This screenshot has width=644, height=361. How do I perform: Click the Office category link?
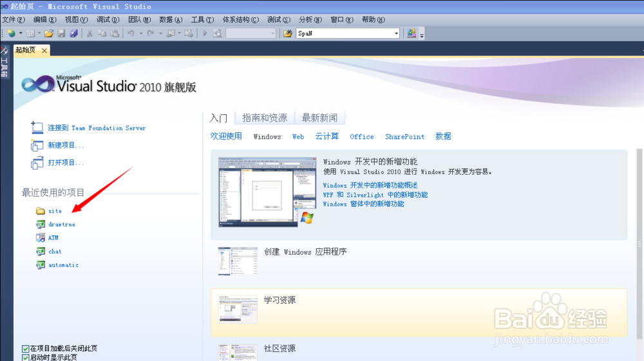tap(362, 137)
